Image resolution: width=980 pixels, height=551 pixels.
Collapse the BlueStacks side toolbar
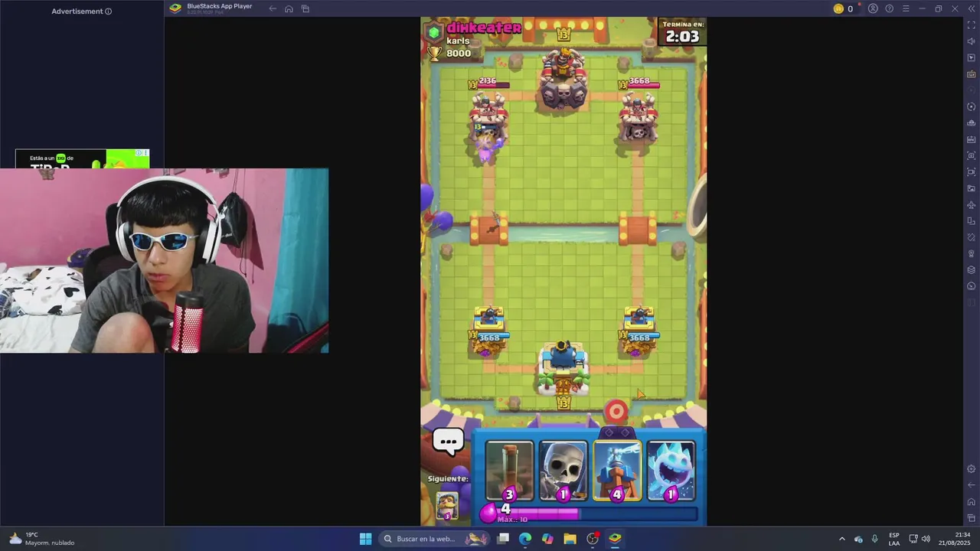click(971, 8)
